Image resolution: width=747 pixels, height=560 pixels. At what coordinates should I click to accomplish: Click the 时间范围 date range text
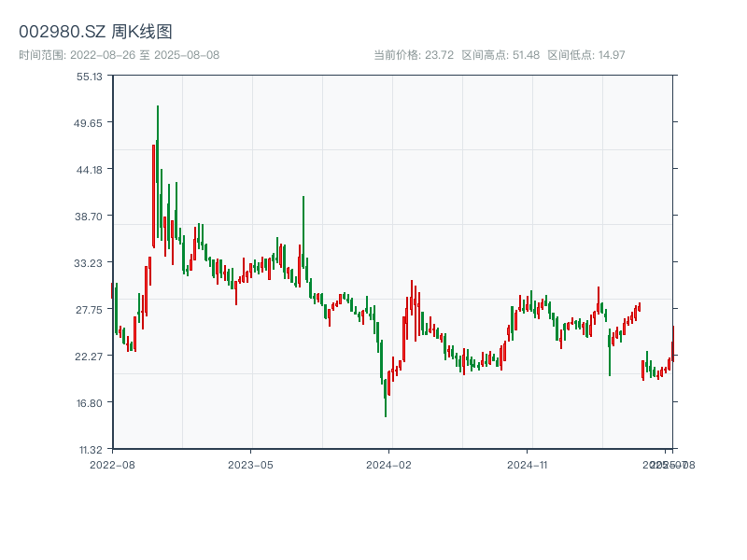point(119,55)
